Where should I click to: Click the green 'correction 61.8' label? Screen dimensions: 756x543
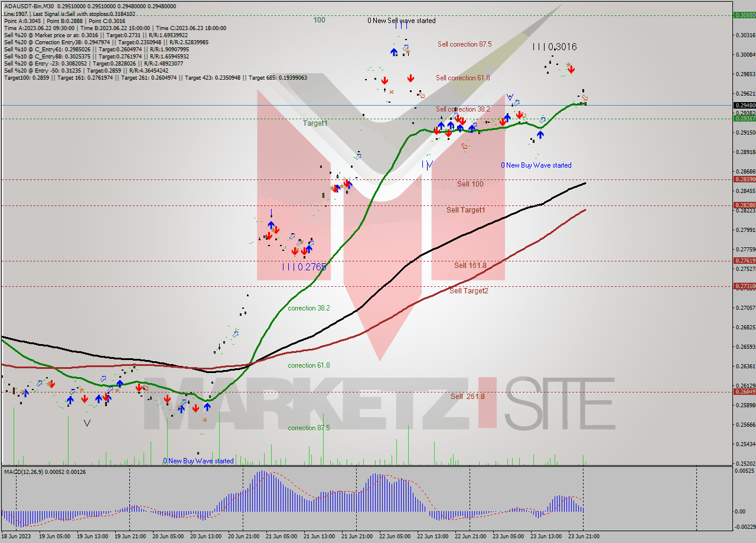pyautogui.click(x=309, y=365)
